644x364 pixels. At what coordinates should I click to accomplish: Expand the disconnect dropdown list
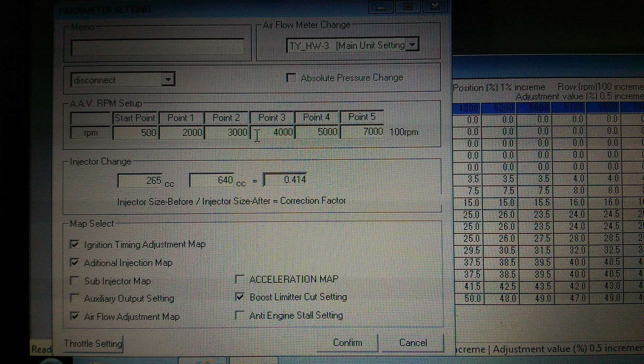coord(168,80)
